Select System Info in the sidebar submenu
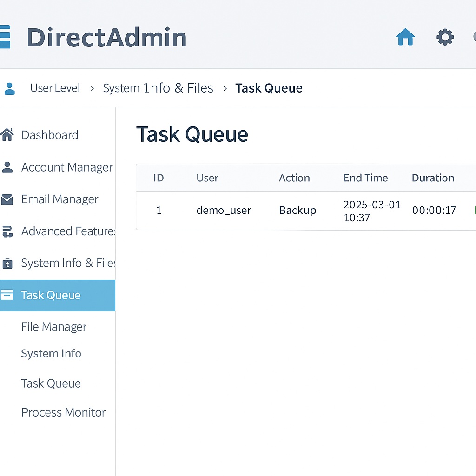Image resolution: width=476 pixels, height=476 pixels. pyautogui.click(x=51, y=354)
